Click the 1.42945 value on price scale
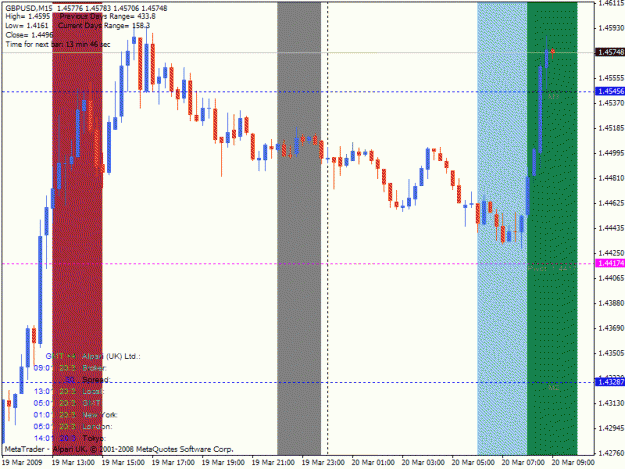 [611, 428]
